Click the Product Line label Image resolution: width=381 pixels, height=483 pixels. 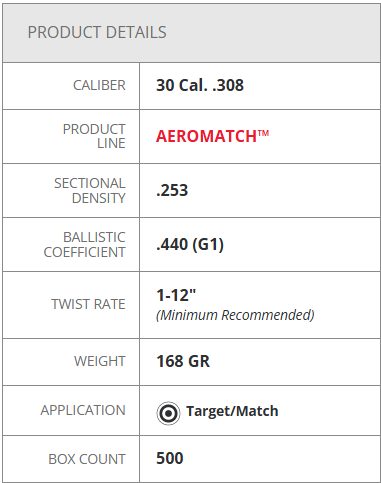(x=94, y=136)
